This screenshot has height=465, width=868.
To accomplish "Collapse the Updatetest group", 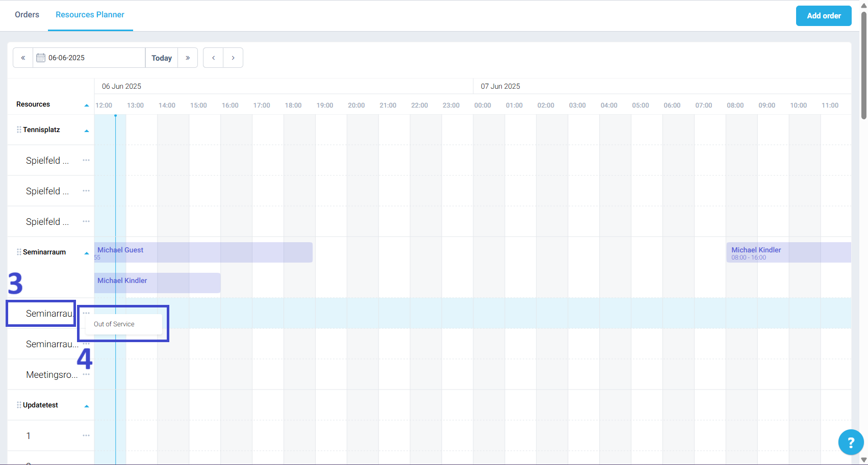I will (x=87, y=406).
